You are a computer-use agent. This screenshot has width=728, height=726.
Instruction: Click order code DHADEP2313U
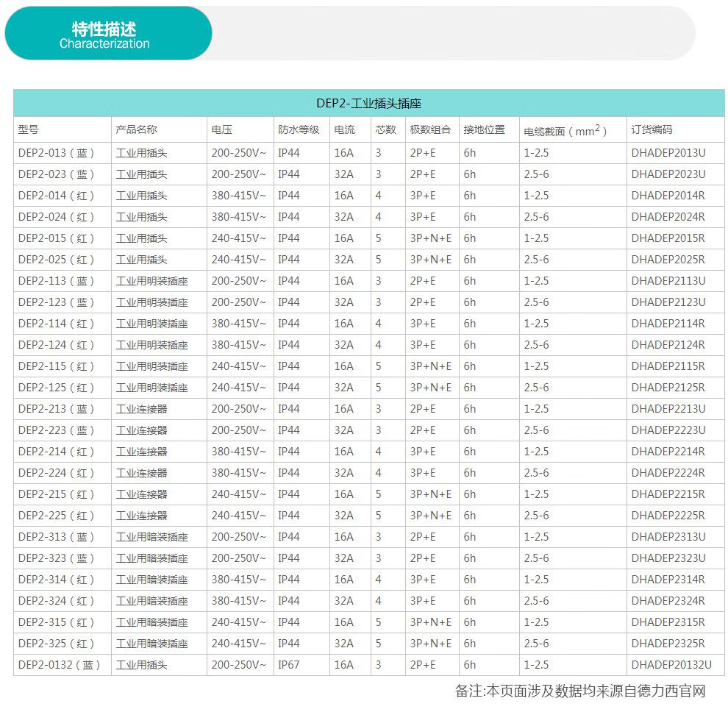[668, 538]
